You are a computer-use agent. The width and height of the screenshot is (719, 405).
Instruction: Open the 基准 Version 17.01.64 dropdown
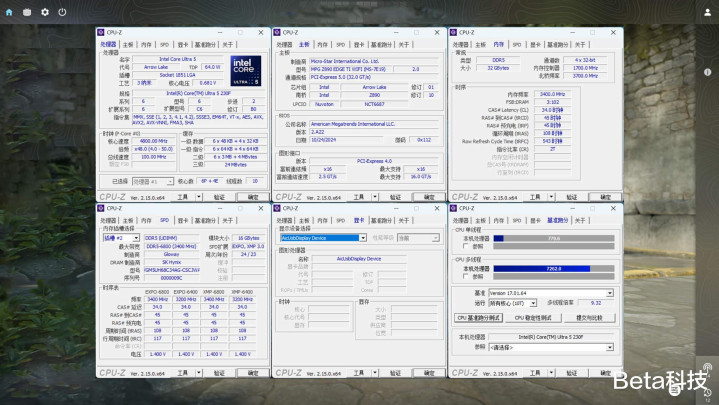tap(551, 293)
